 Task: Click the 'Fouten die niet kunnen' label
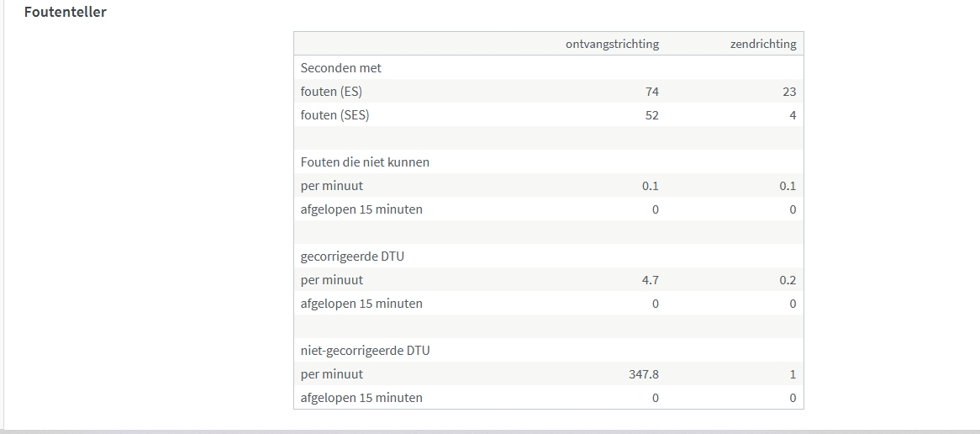click(x=365, y=162)
